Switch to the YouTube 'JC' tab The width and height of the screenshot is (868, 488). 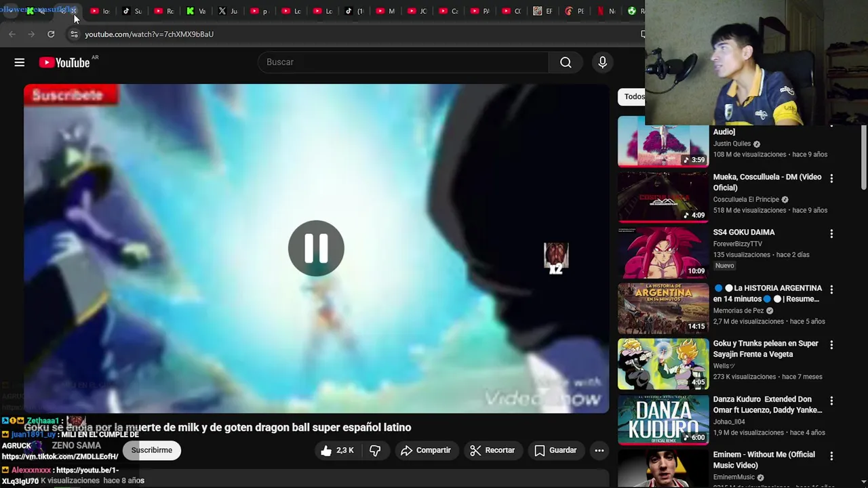(x=418, y=11)
